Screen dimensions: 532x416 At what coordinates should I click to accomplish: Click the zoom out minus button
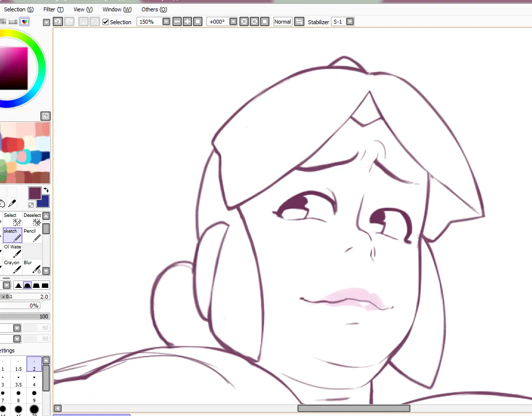click(177, 22)
